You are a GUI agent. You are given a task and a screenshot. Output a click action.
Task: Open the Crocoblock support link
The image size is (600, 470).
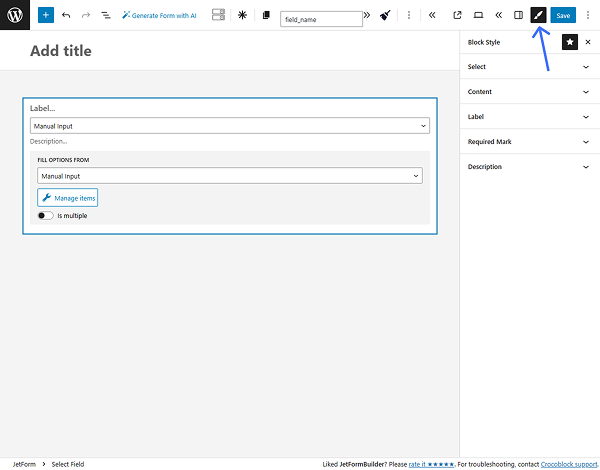point(569,464)
